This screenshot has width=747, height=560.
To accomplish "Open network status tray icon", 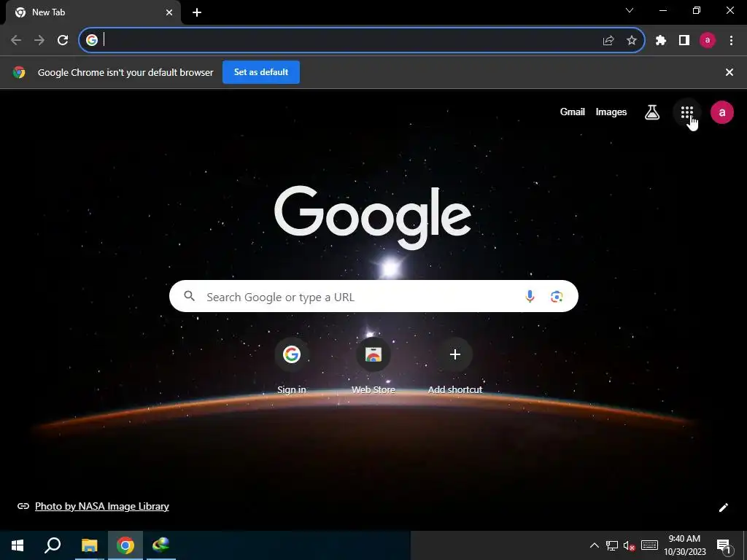I will click(x=612, y=545).
